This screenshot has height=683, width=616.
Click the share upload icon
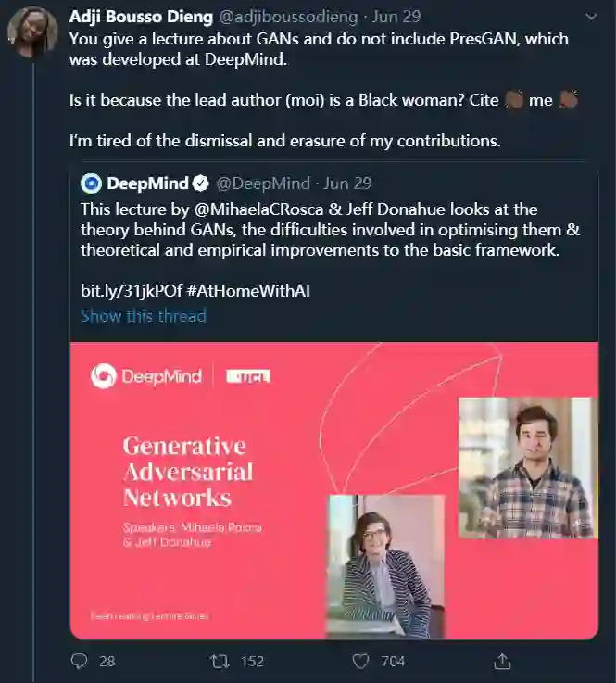click(x=503, y=661)
